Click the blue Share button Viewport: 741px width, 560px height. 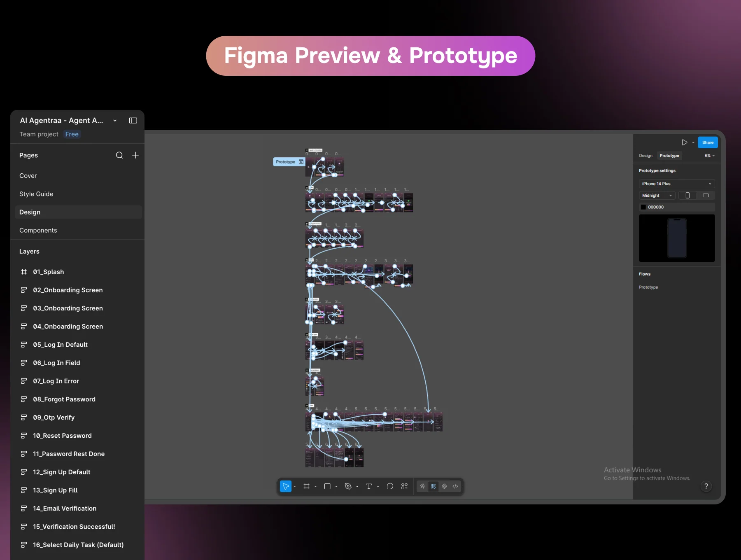(708, 142)
